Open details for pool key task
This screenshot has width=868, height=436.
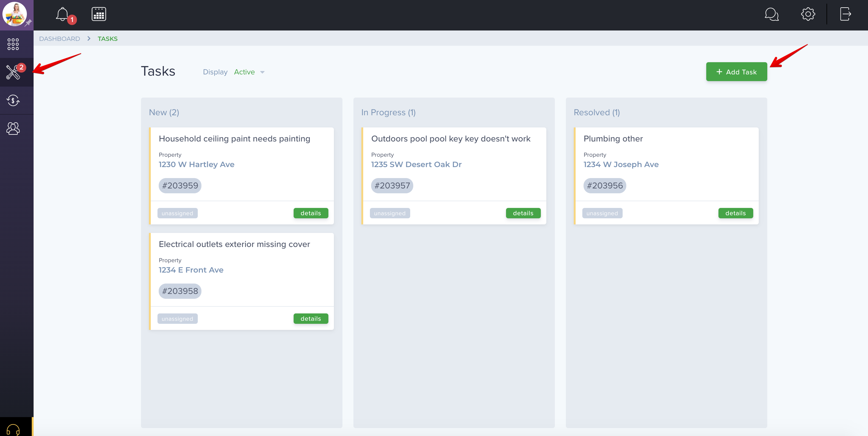[523, 213]
